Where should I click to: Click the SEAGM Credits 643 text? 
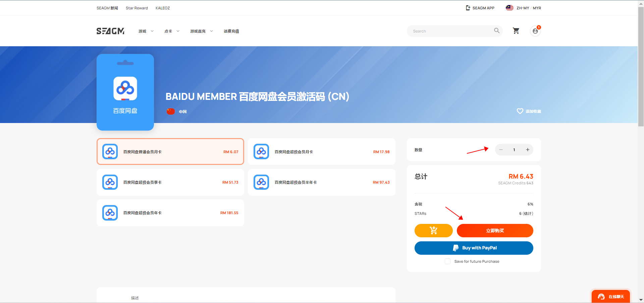tap(516, 183)
